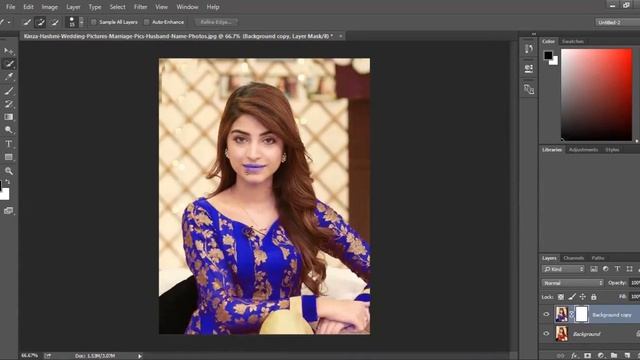This screenshot has height=360, width=640.
Task: Lock transparent pixels icon
Action: tap(561, 297)
